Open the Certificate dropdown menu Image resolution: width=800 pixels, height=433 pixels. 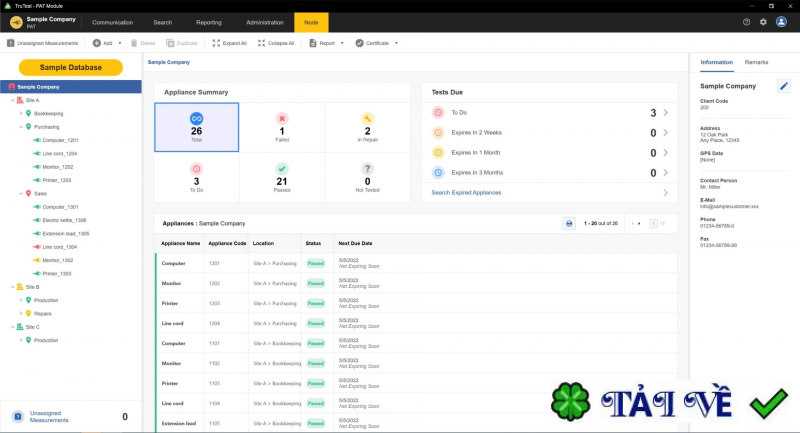pos(377,43)
